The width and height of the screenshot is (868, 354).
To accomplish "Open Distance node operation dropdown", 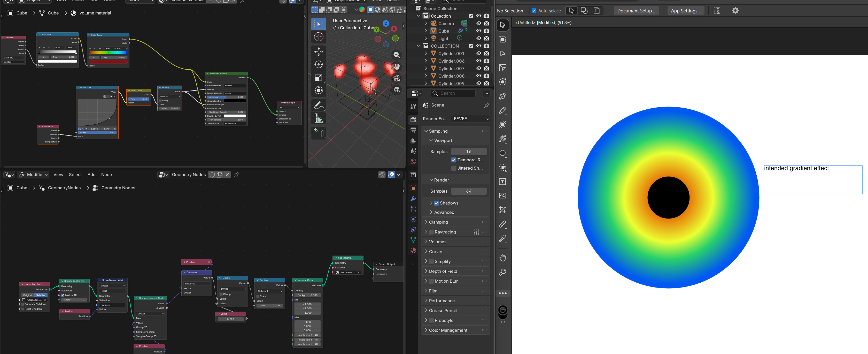I will 197,284.
